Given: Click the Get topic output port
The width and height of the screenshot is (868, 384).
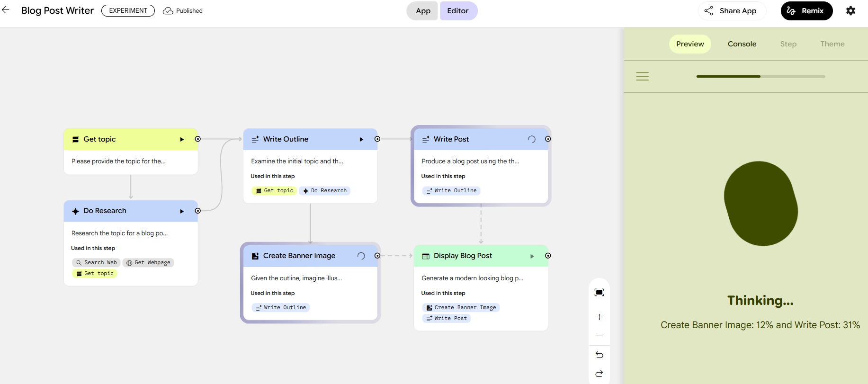Looking at the screenshot, I should click(x=198, y=139).
